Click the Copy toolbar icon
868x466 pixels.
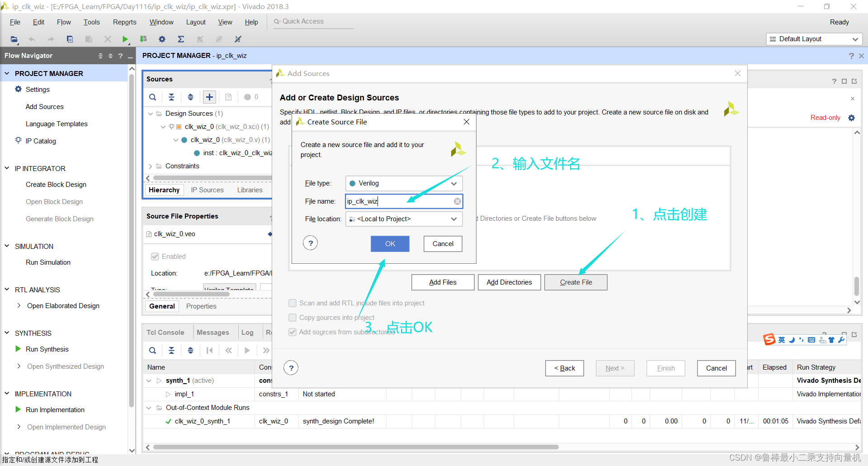tap(70, 39)
